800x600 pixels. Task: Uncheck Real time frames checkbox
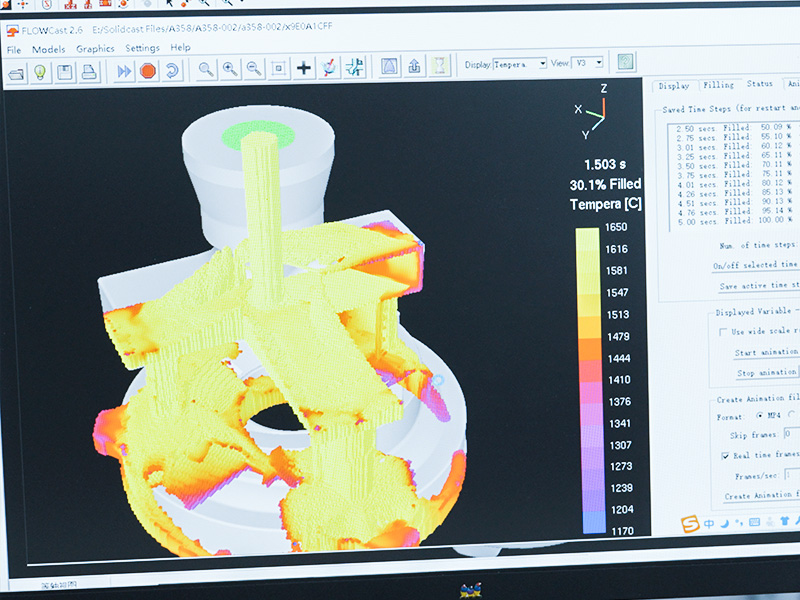pos(725,456)
